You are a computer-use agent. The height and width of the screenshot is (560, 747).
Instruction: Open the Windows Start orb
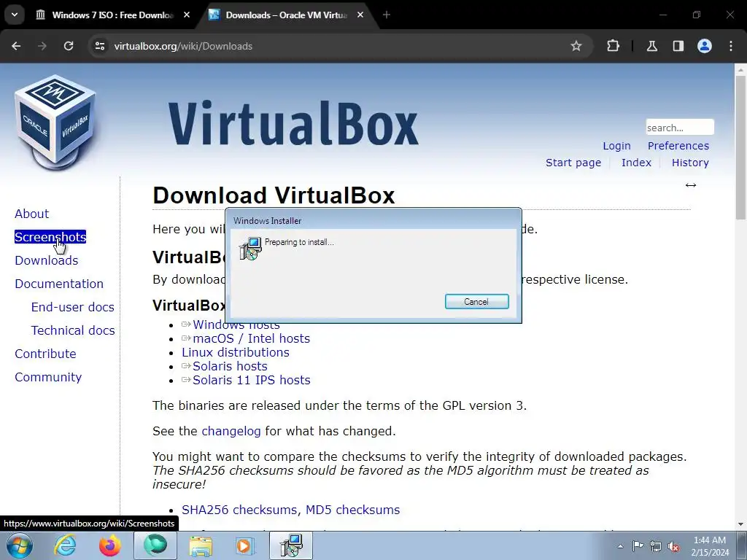click(x=20, y=545)
